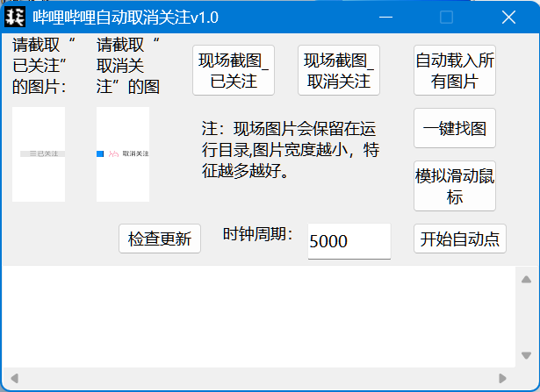540x392 pixels.
Task: Click the 现场截图_取消关注 button
Action: tap(339, 70)
